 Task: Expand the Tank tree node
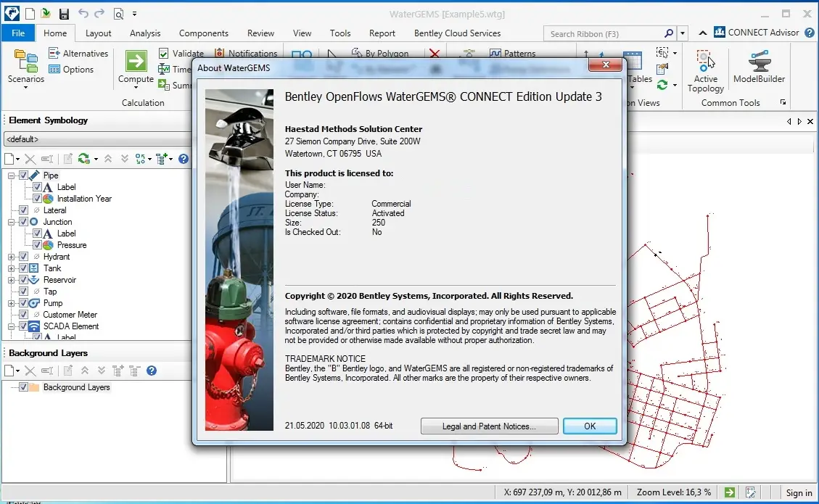click(x=11, y=268)
